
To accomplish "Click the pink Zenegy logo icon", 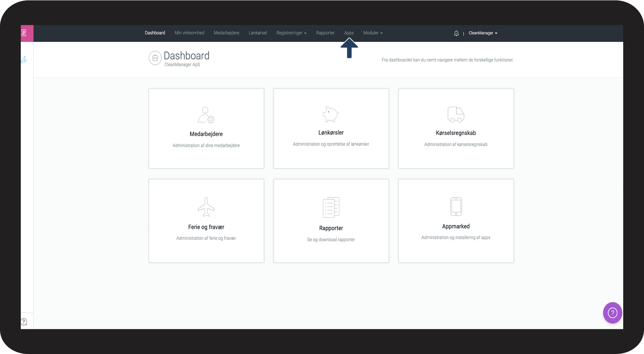I will click(26, 33).
